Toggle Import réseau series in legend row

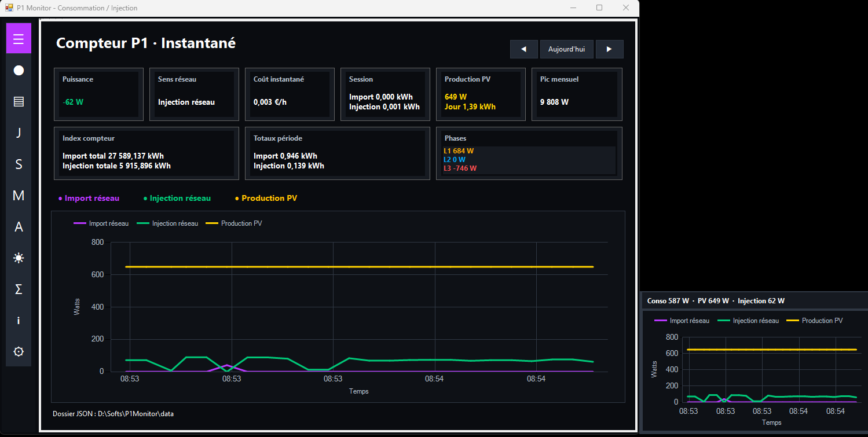pos(89,198)
